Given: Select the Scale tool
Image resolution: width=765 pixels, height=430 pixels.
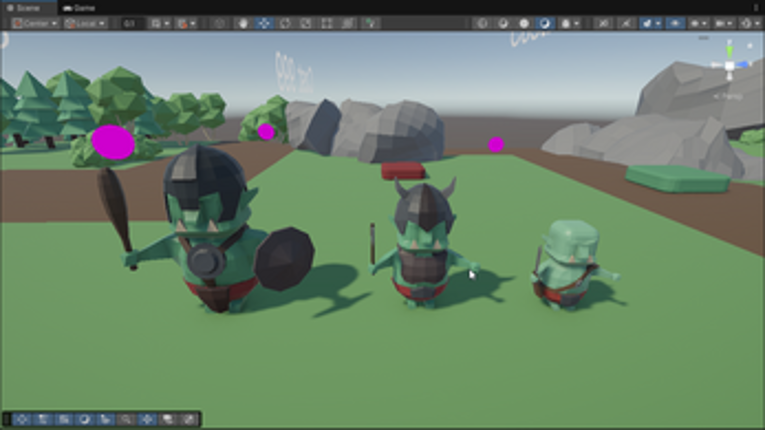Looking at the screenshot, I should (306, 23).
